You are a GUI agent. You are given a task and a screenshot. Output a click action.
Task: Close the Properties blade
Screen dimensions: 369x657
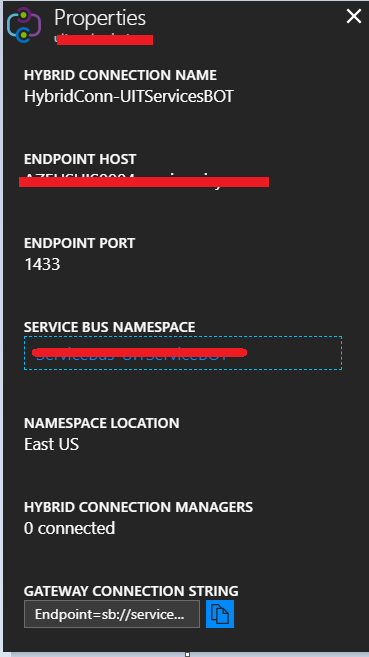click(354, 17)
